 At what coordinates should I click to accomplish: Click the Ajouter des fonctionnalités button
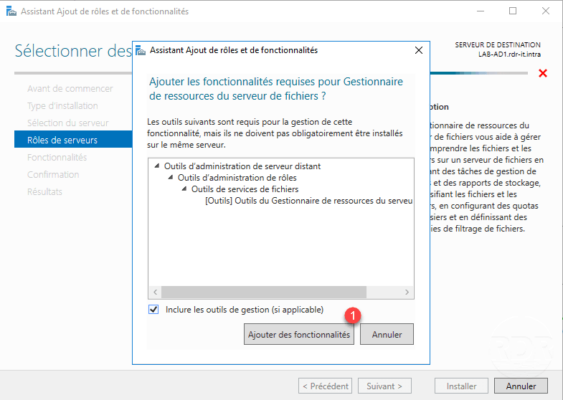point(299,334)
